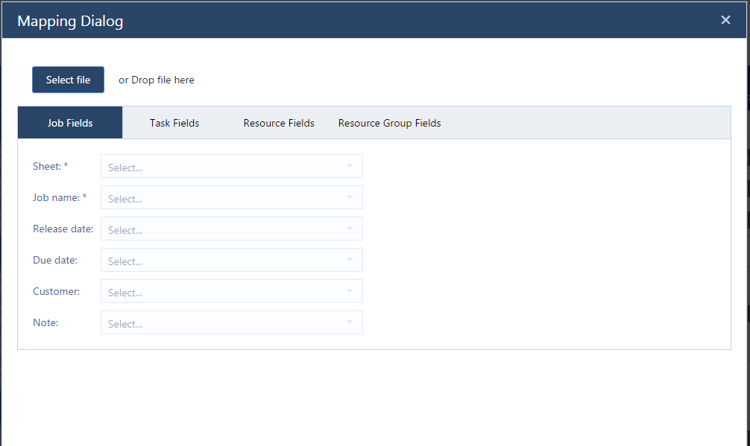Open the Job name dropdown
The width and height of the screenshot is (750, 446).
(x=232, y=197)
